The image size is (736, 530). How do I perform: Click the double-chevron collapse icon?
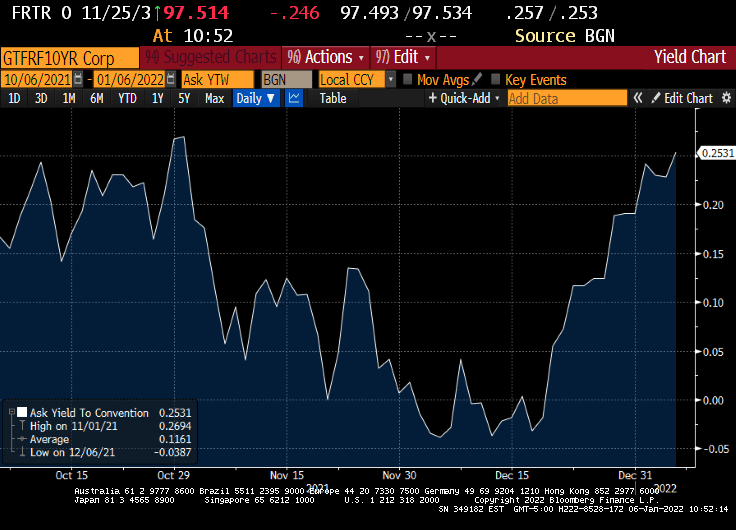[x=639, y=98]
